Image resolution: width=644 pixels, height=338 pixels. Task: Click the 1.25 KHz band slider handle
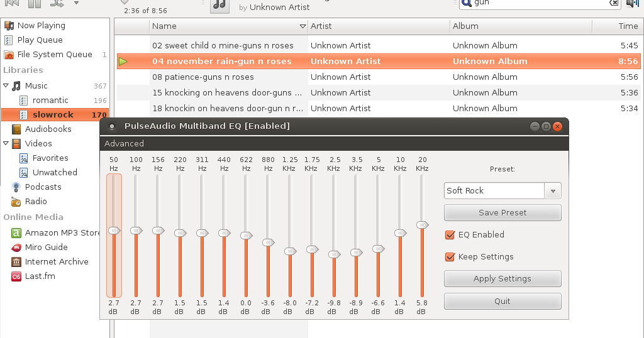[290, 251]
